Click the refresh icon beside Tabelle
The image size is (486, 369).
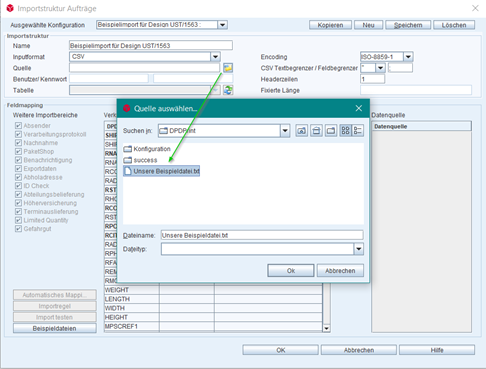(x=228, y=90)
